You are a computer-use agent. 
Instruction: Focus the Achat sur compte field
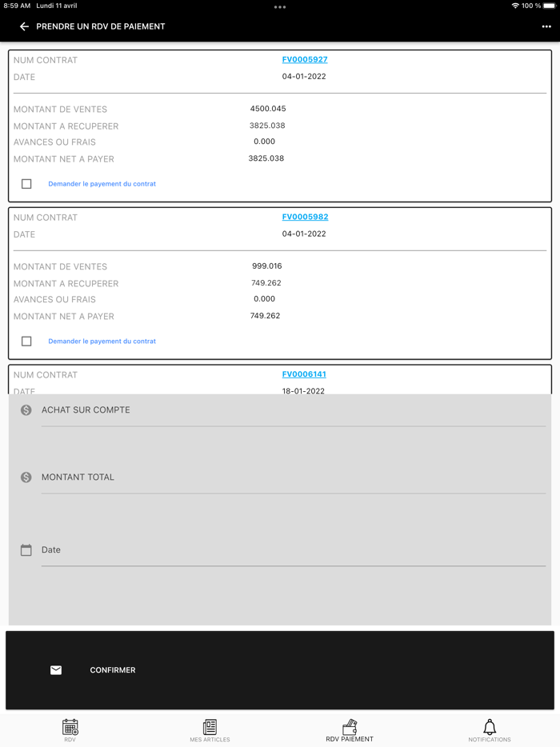pyautogui.click(x=293, y=410)
